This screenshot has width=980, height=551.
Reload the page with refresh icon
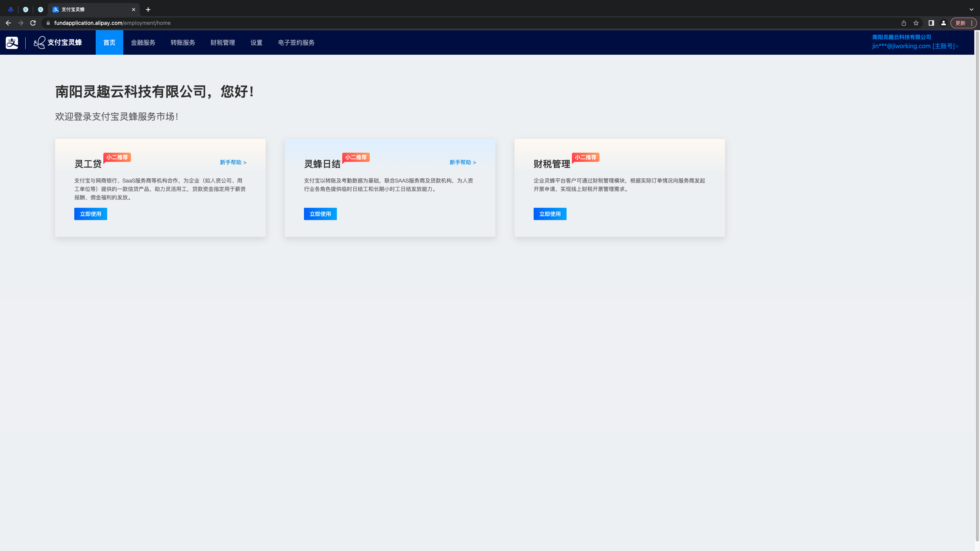tap(33, 23)
